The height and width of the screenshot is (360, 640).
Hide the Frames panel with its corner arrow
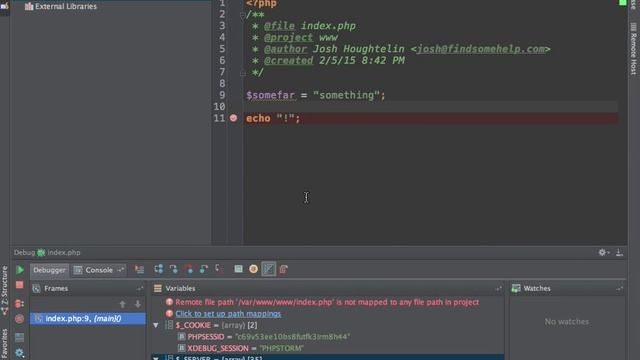tap(140, 289)
